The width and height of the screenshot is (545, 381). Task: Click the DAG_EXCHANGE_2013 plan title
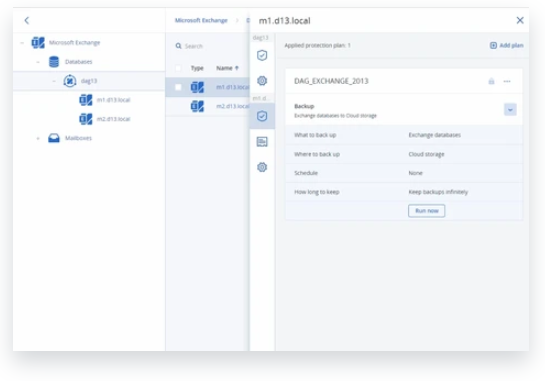[x=331, y=81]
